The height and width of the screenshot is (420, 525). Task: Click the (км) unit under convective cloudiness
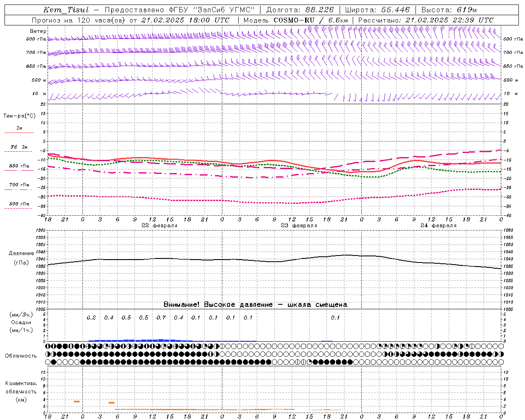coord(21,400)
